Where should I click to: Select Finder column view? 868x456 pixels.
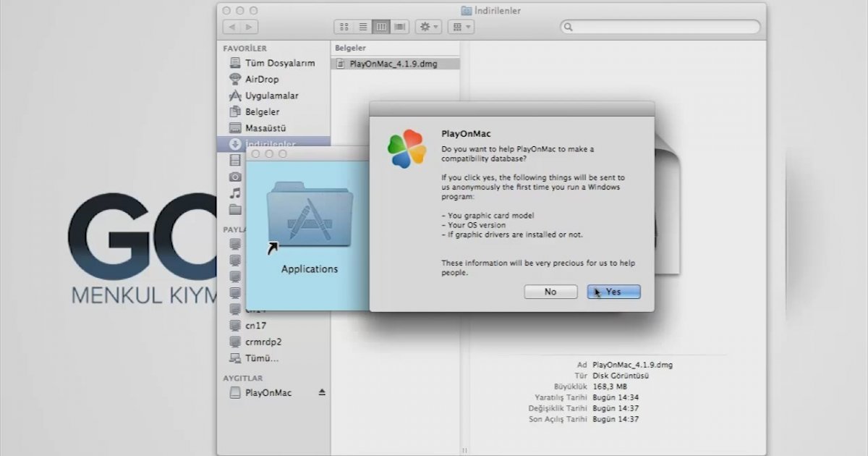click(381, 27)
